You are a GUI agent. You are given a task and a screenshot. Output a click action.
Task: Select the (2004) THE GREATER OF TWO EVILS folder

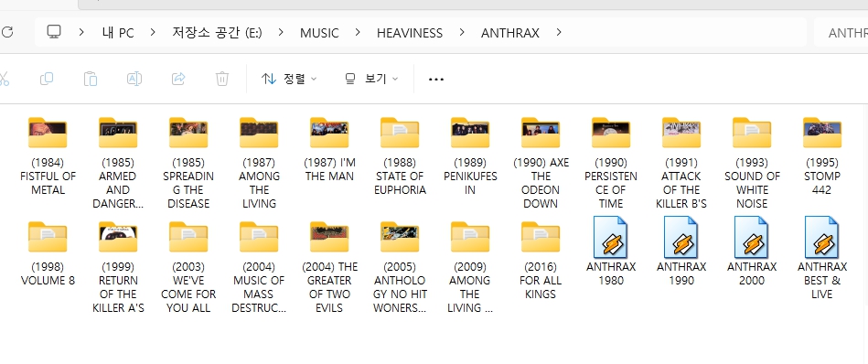(329, 267)
